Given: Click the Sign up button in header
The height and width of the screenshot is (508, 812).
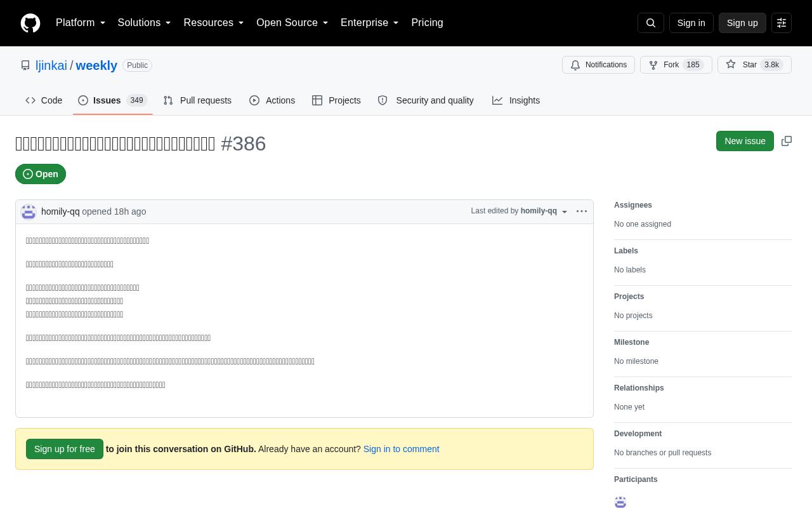Looking at the screenshot, I should point(742,23).
